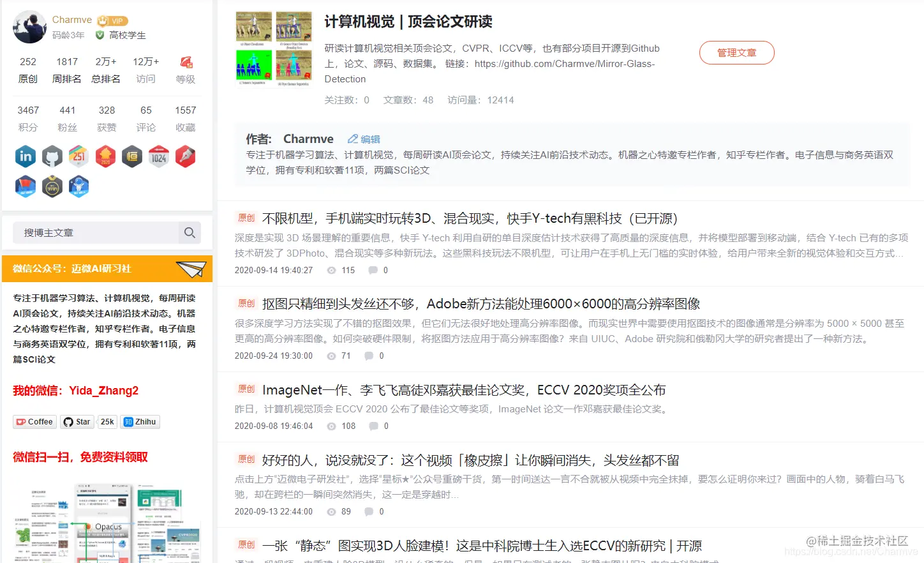Click the red 2020 anniversary badge
924x563 pixels.
(105, 156)
